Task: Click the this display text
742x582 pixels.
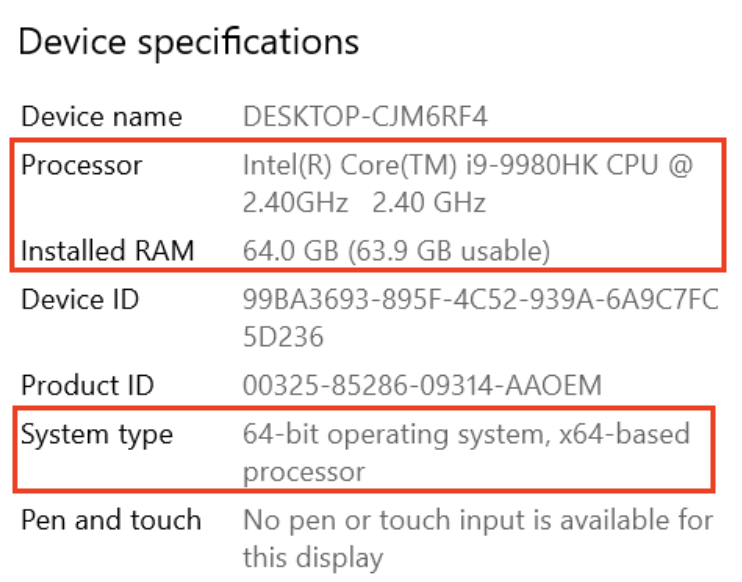Action: [x=312, y=557]
